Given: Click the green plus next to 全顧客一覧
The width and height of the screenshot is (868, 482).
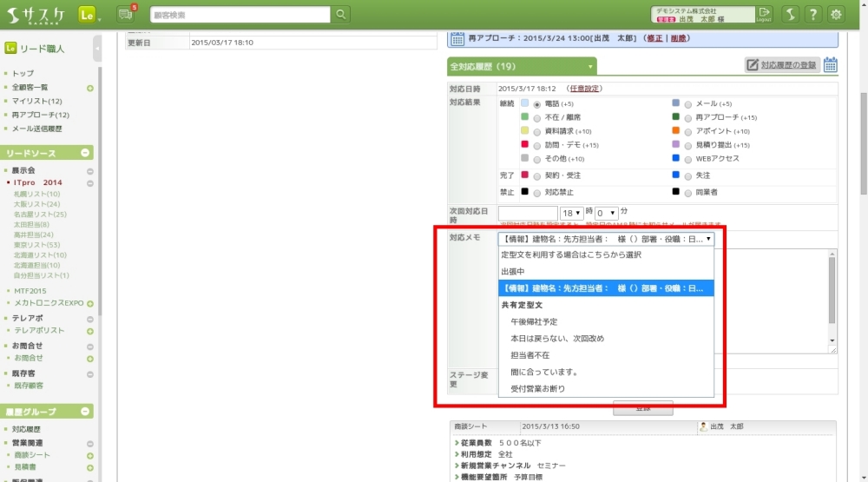Looking at the screenshot, I should (90, 88).
